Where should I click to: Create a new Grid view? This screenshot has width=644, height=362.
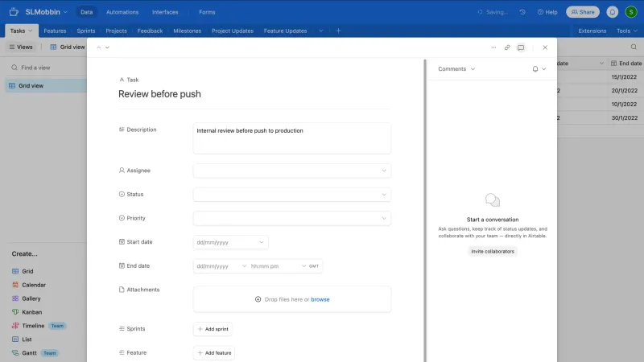pos(23,271)
